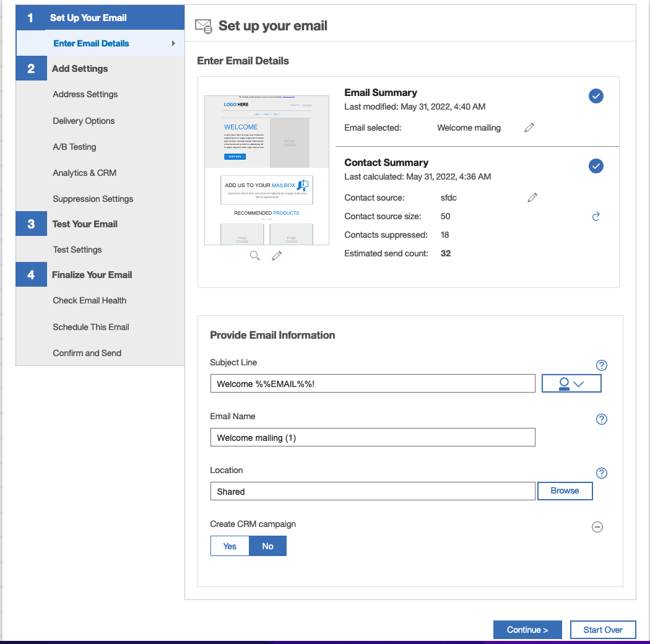
Task: Zoom the email preview with the magnifier icon
Action: pyautogui.click(x=254, y=255)
